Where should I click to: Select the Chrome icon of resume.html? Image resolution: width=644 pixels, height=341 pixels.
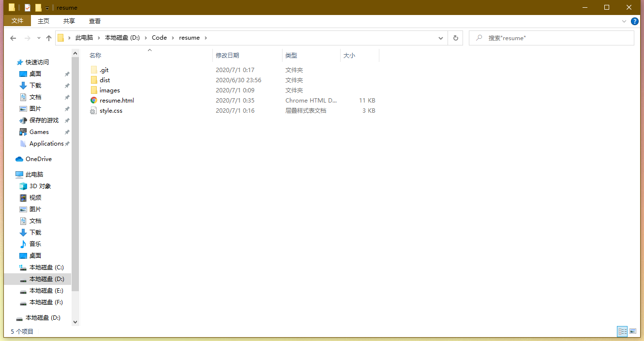point(94,101)
